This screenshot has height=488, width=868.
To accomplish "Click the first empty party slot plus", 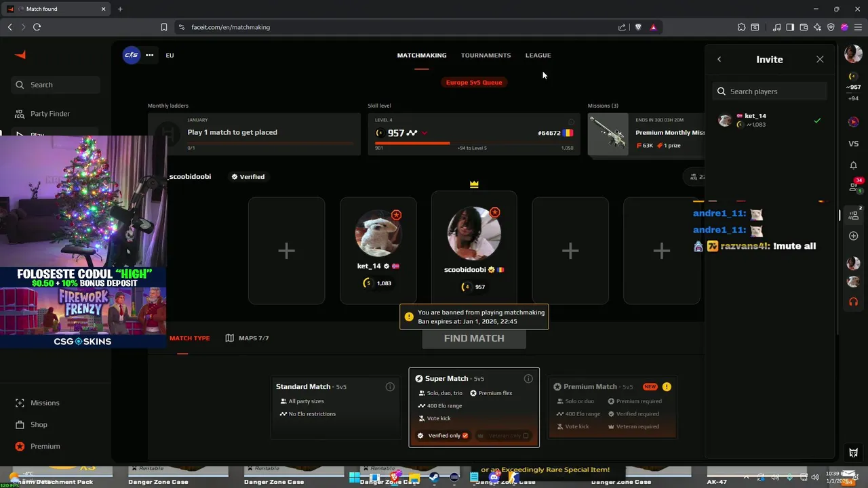I will point(286,251).
